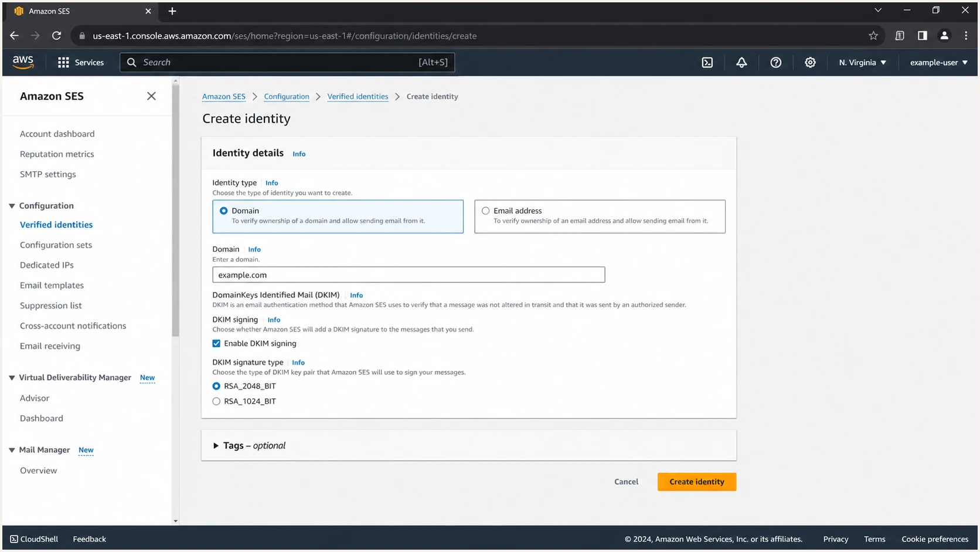
Task: Click the CloudShell icon in footer
Action: (14, 539)
